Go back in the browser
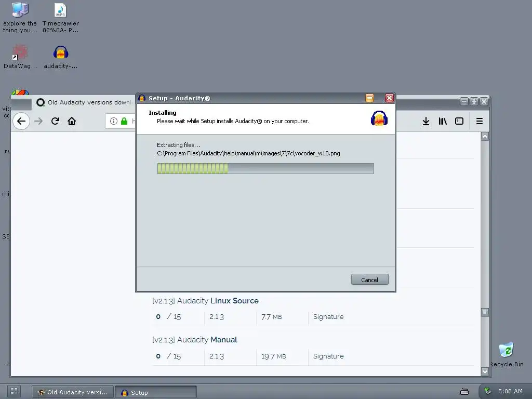Image resolution: width=532 pixels, height=399 pixels. click(x=21, y=121)
